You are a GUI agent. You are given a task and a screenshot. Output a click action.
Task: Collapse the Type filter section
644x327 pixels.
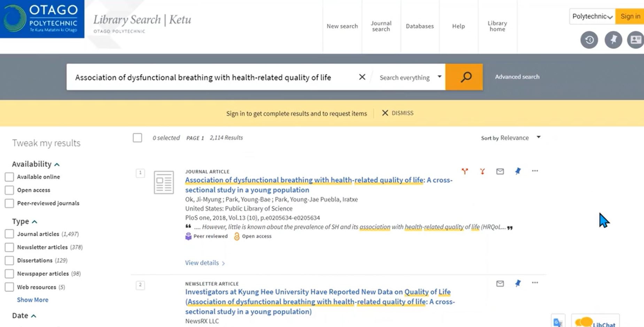[24, 222]
